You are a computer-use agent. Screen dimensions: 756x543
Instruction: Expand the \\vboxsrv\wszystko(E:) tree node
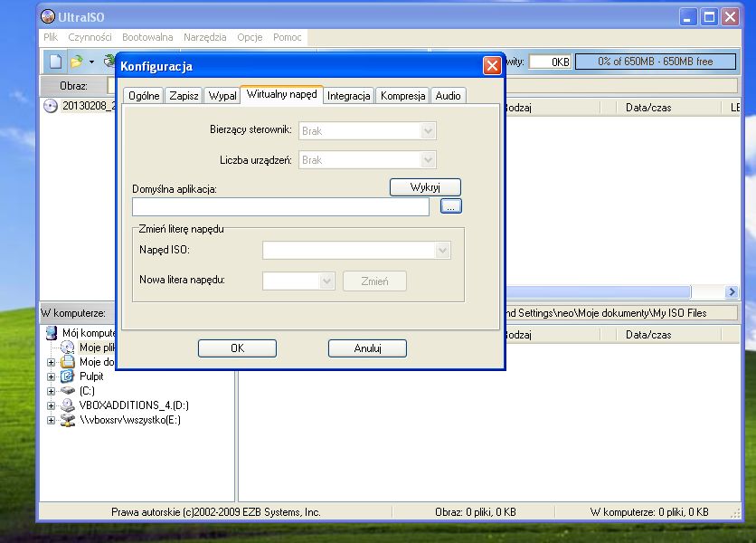coord(52,420)
